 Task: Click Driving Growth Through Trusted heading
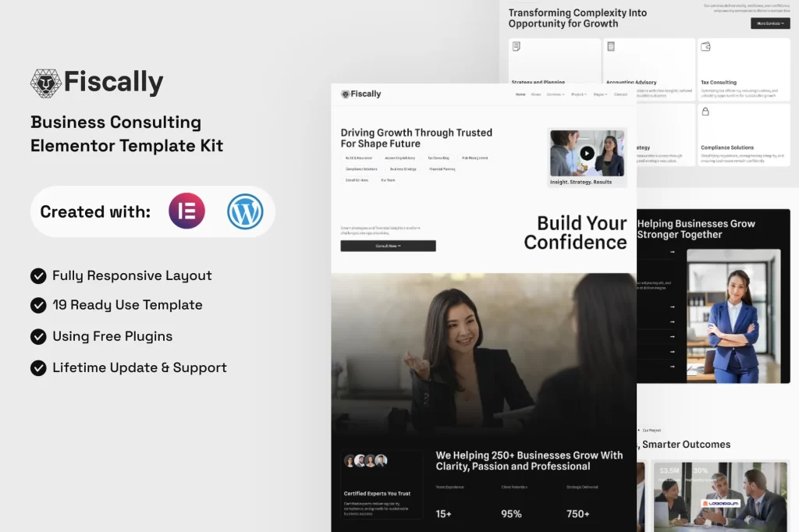tap(417, 138)
